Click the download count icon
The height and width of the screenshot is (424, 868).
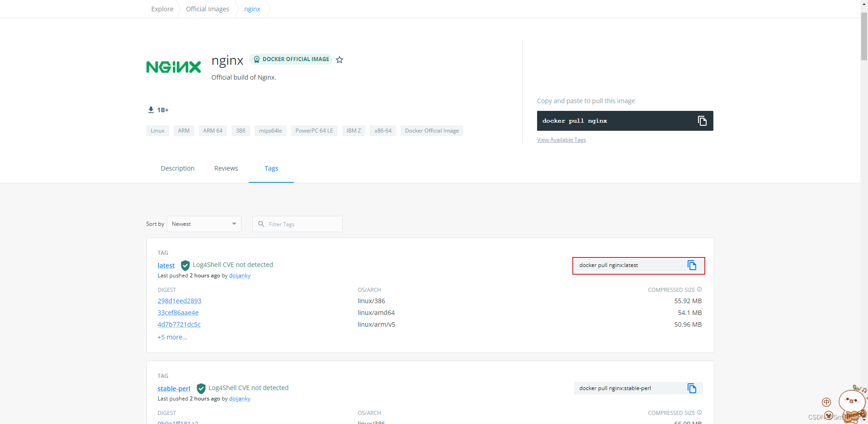click(x=151, y=110)
